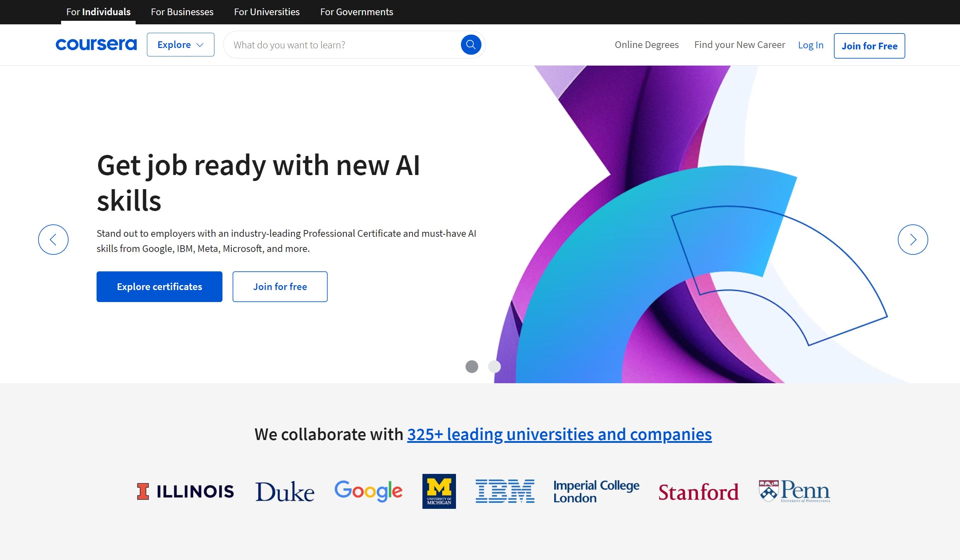Select the Duke partner logo
The height and width of the screenshot is (560, 960).
pyautogui.click(x=284, y=491)
